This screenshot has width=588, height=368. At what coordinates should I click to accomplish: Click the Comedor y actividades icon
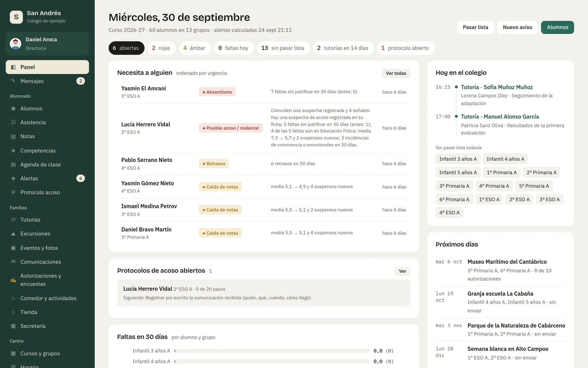[13, 298]
